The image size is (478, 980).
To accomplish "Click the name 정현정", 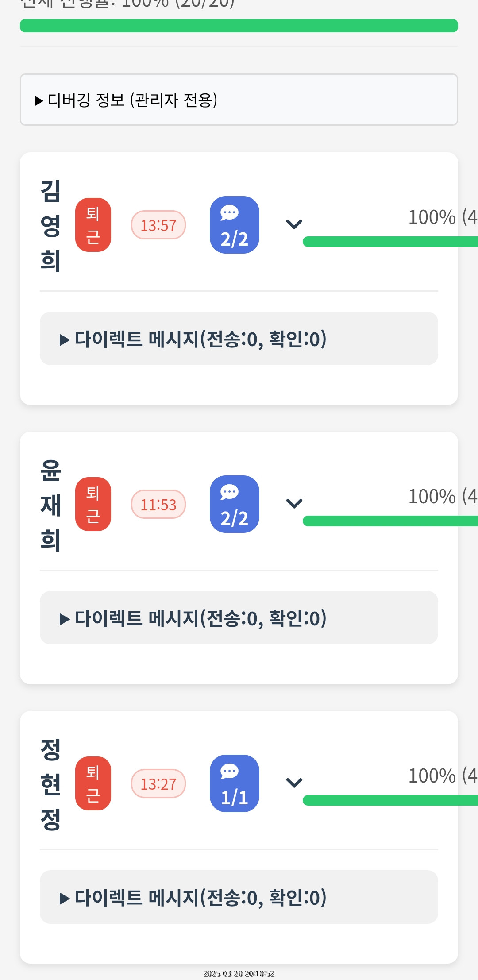I will (x=50, y=784).
